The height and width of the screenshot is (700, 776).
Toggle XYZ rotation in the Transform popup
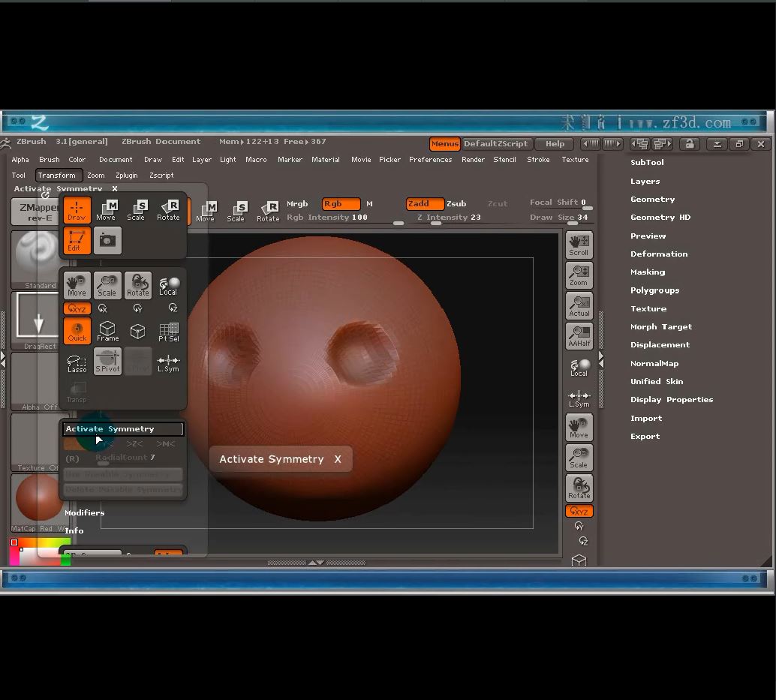[x=77, y=308]
